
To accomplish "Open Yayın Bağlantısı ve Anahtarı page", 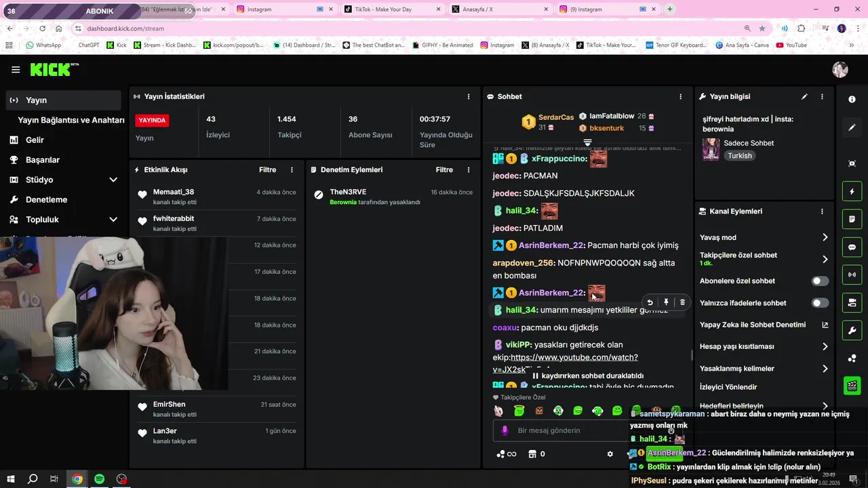I will tap(71, 120).
